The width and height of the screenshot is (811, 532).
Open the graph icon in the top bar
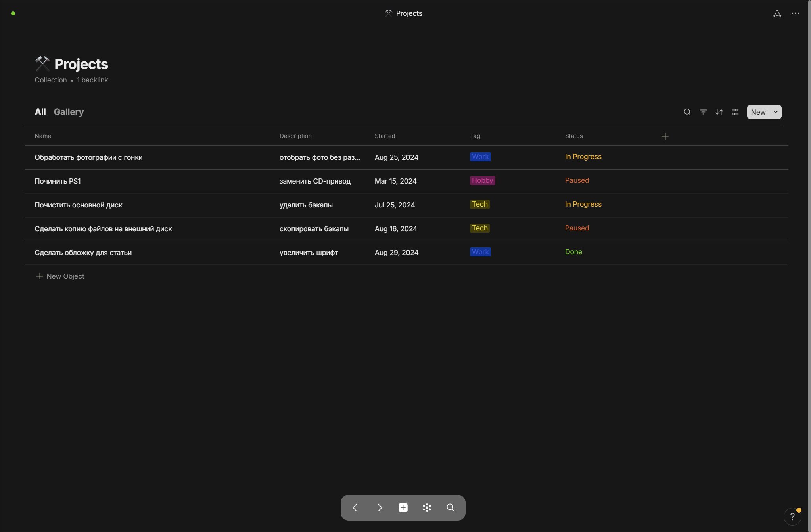(x=777, y=13)
